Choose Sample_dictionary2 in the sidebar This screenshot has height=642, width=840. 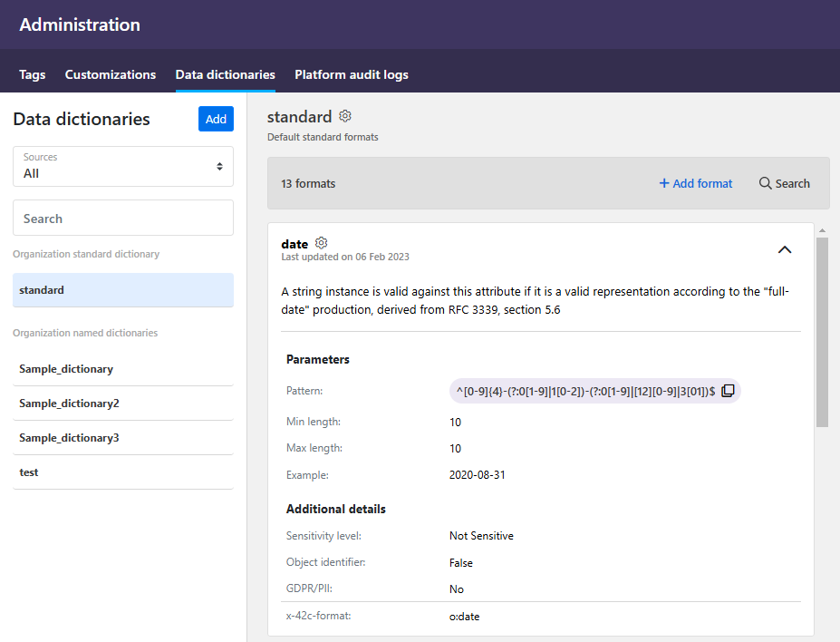pyautogui.click(x=123, y=404)
